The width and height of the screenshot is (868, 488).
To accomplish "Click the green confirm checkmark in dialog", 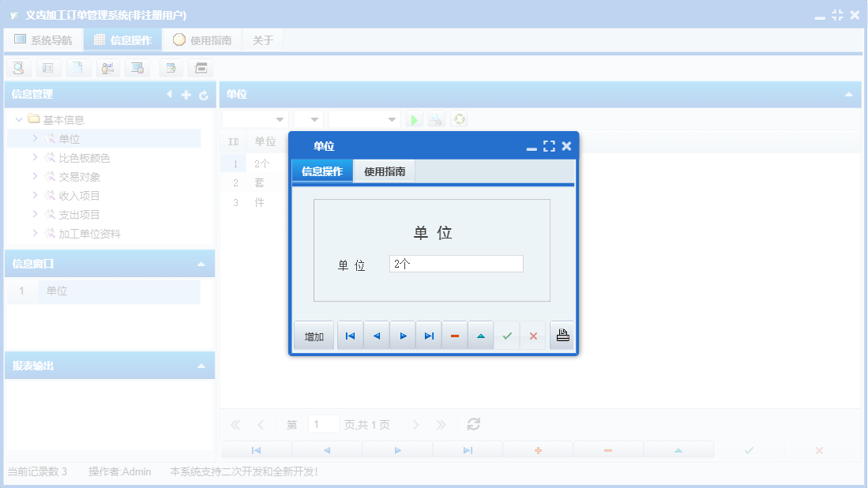I will (x=507, y=335).
